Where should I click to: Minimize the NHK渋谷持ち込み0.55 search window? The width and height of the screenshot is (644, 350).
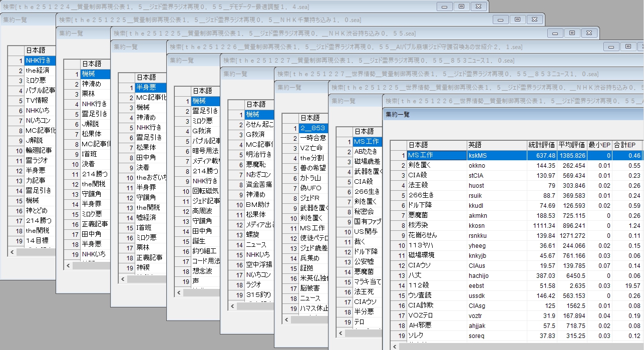pos(555,33)
